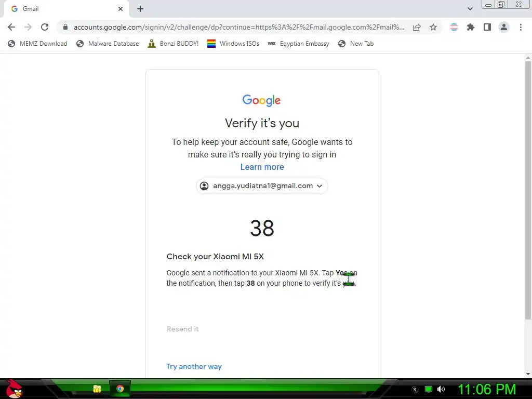The height and width of the screenshot is (399, 532).
Task: Open the Extensions puzzle menu
Action: (470, 27)
